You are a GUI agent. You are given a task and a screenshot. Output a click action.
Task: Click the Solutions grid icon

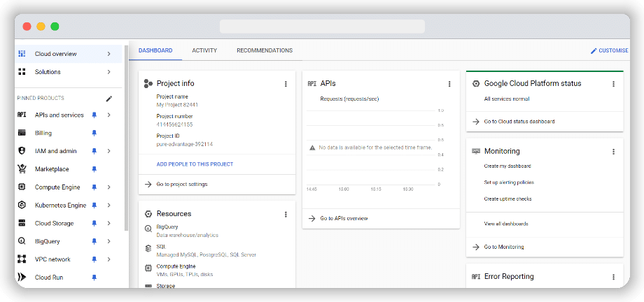tap(22, 72)
